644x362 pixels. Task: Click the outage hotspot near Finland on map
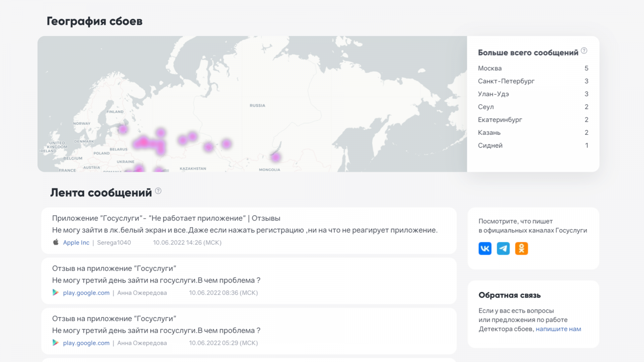(x=122, y=129)
